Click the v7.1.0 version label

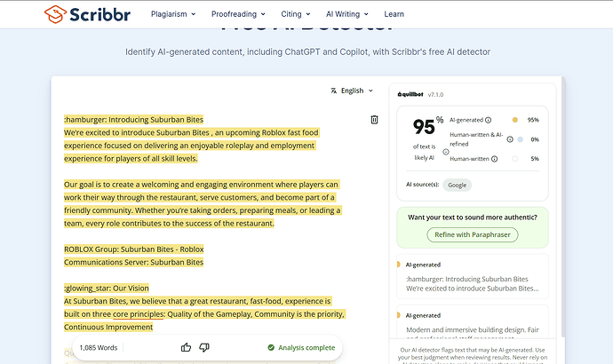[x=435, y=94]
